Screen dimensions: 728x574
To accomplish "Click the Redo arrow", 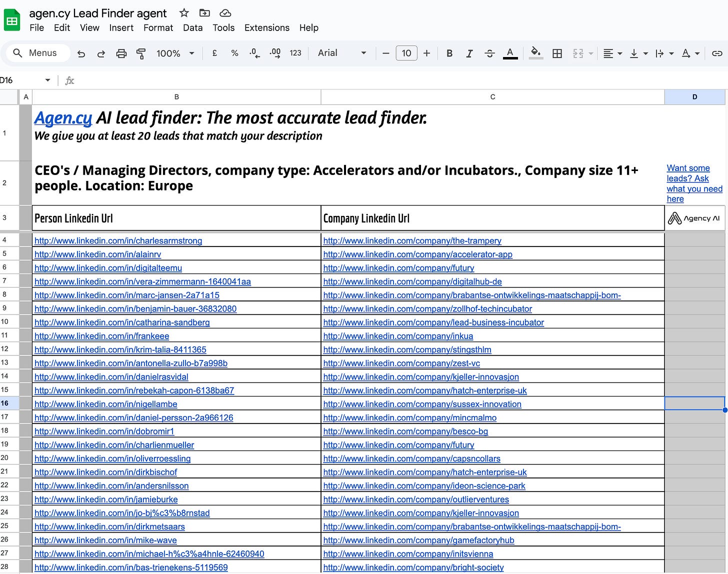I will pos(101,53).
